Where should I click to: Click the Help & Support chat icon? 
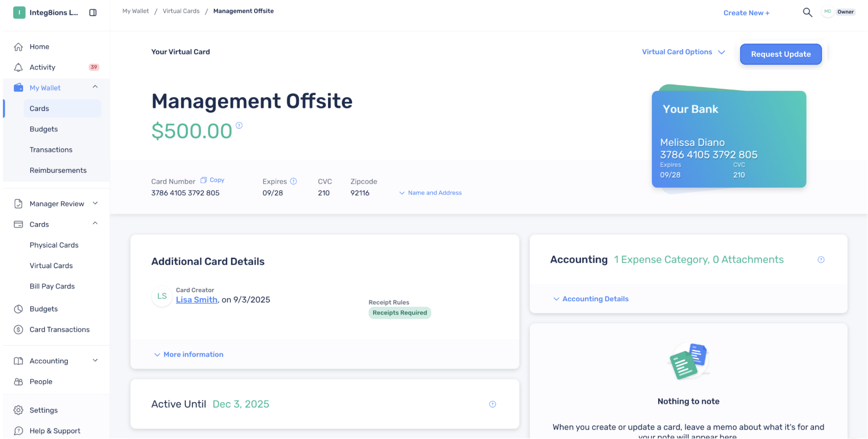18,431
